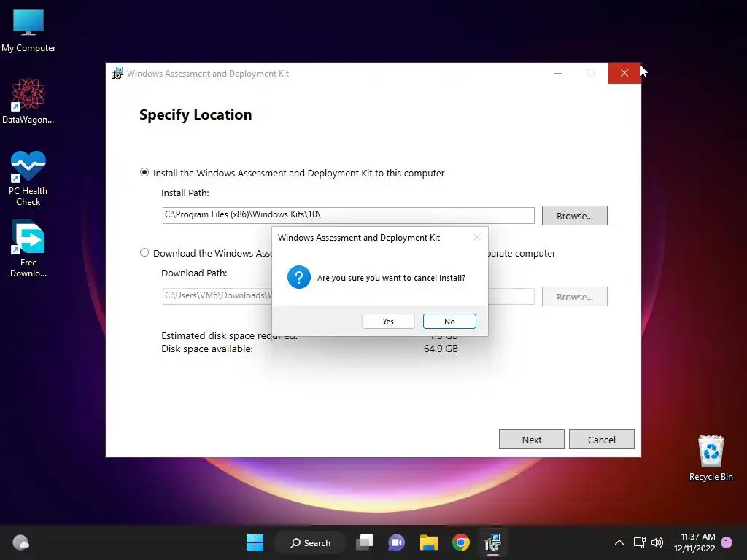This screenshot has width=747, height=560.
Task: Click Next in the setup window
Action: [x=532, y=440]
